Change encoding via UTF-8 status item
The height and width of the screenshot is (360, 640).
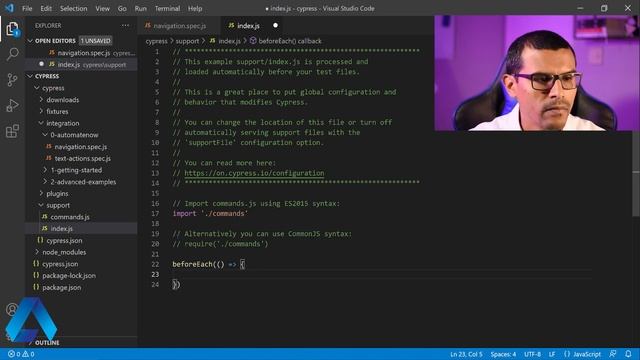[x=532, y=354]
